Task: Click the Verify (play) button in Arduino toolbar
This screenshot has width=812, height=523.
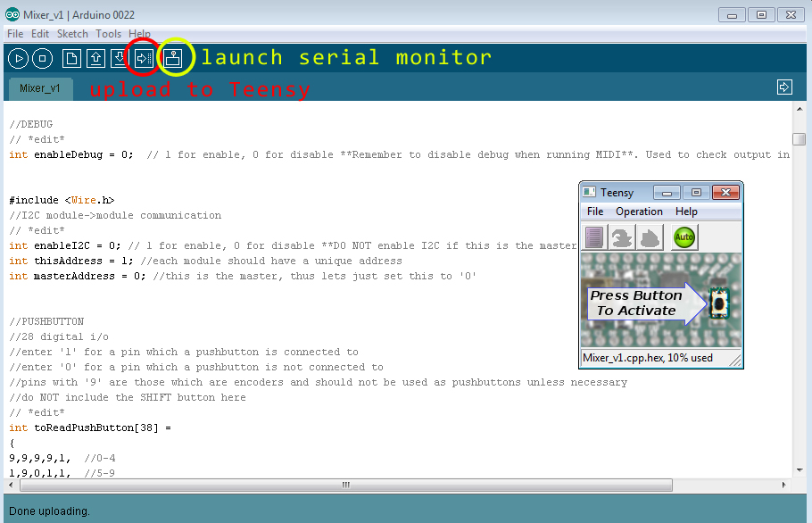Action: tap(18, 59)
